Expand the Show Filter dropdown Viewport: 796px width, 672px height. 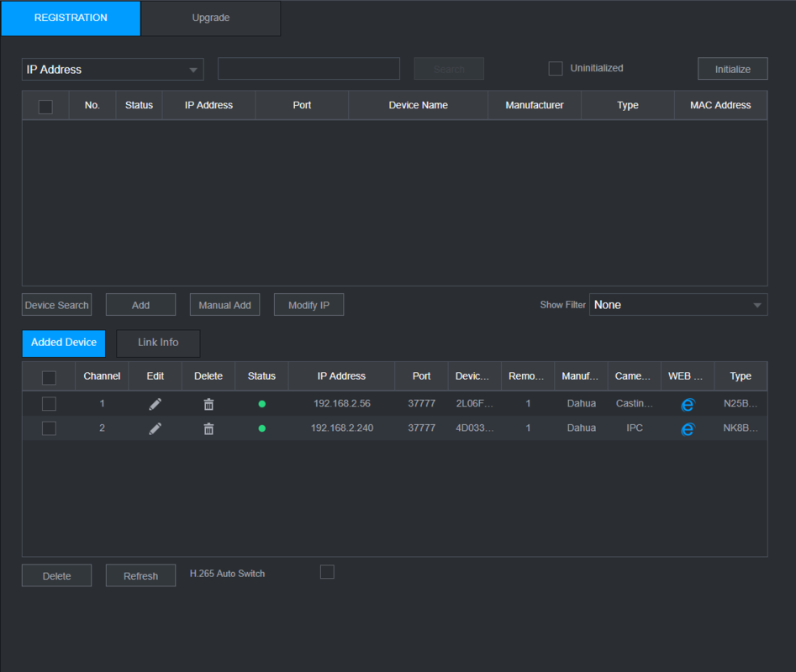[678, 305]
